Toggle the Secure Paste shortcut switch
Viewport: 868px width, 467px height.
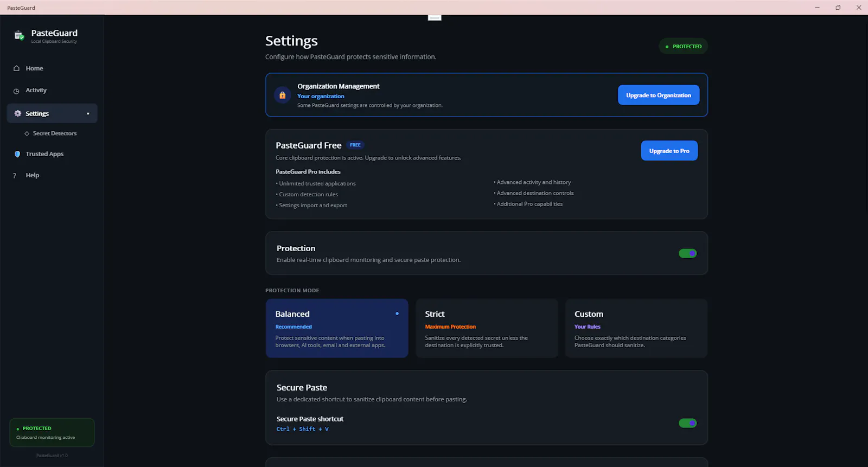(x=687, y=423)
